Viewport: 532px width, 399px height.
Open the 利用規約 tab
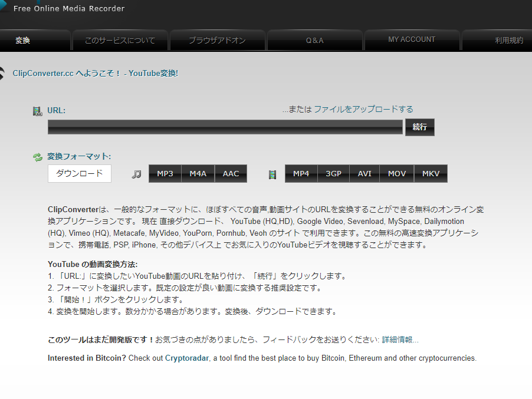pyautogui.click(x=497, y=40)
